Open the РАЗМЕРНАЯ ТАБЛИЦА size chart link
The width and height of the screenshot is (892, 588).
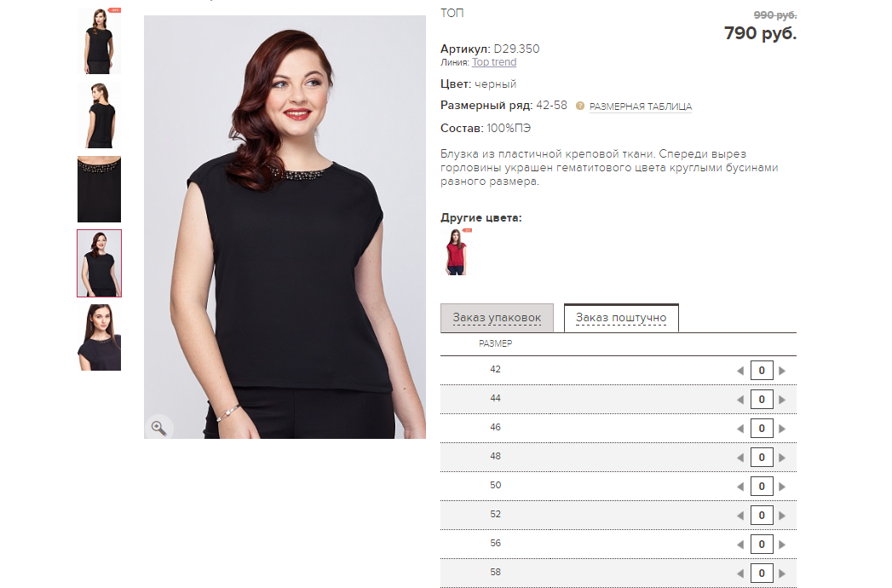click(x=641, y=107)
